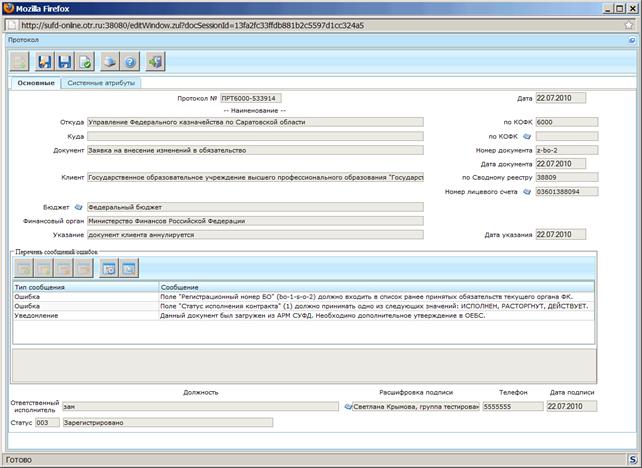
Task: Click the first blue window icon above message list
Action: 109,269
